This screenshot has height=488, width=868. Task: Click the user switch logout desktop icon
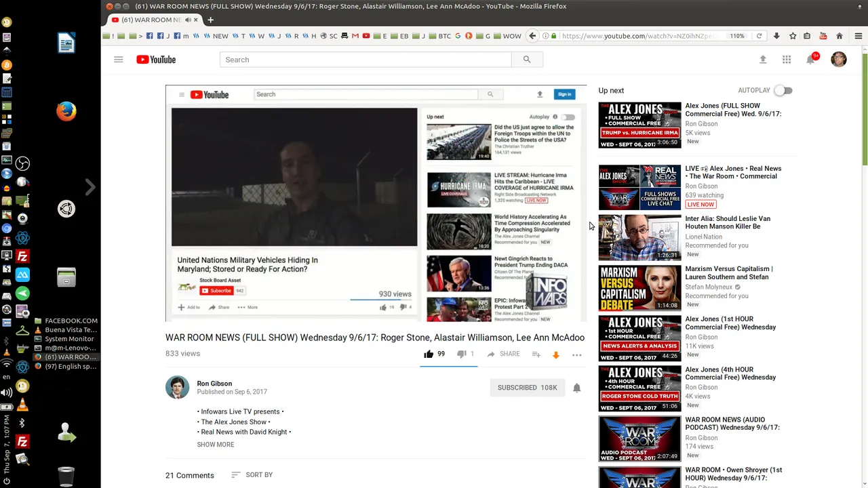point(66,434)
